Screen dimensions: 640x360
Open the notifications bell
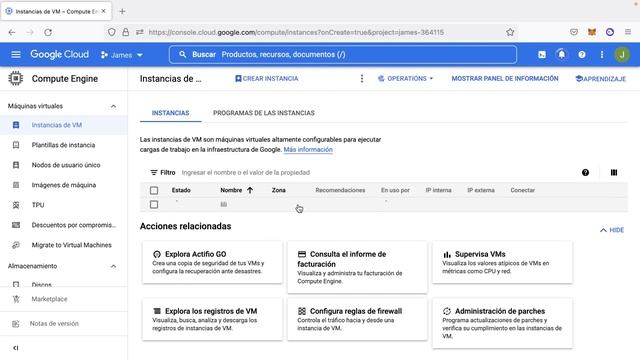pos(562,54)
